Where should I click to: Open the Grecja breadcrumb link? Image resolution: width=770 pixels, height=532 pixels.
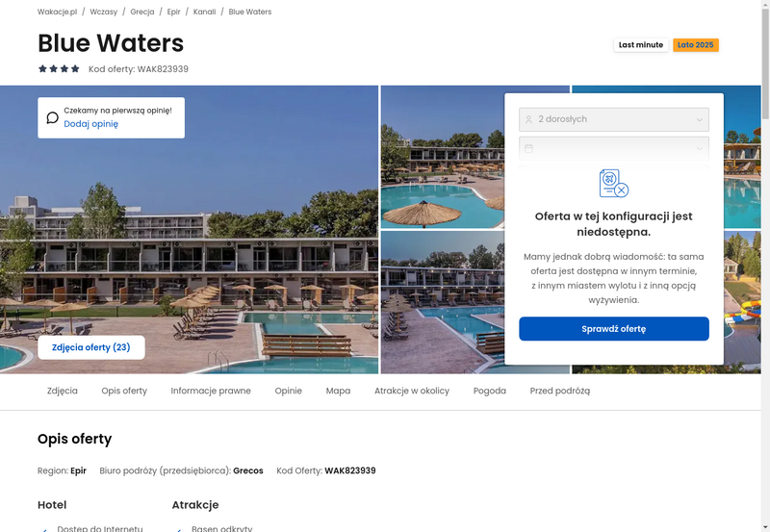(x=141, y=12)
